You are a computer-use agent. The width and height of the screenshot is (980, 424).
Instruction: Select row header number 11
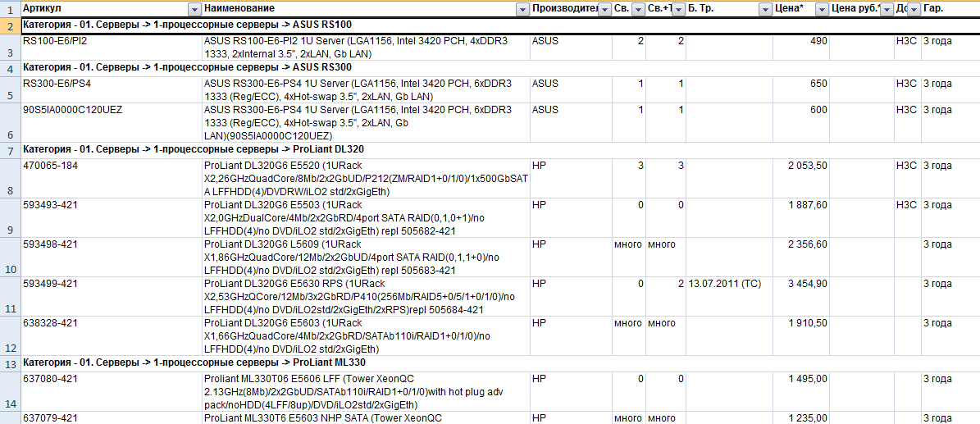coord(9,296)
